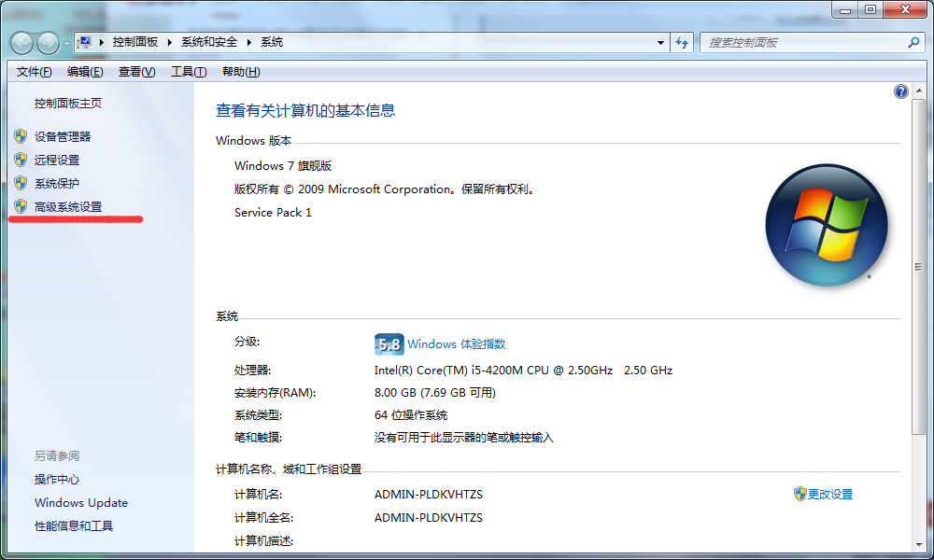
Task: Open the 工具(T) menu
Action: [x=189, y=72]
